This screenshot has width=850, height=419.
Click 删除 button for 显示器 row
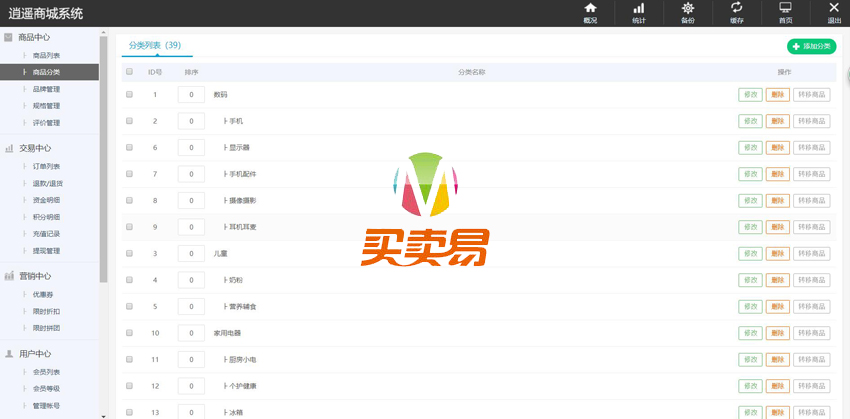pyautogui.click(x=777, y=147)
